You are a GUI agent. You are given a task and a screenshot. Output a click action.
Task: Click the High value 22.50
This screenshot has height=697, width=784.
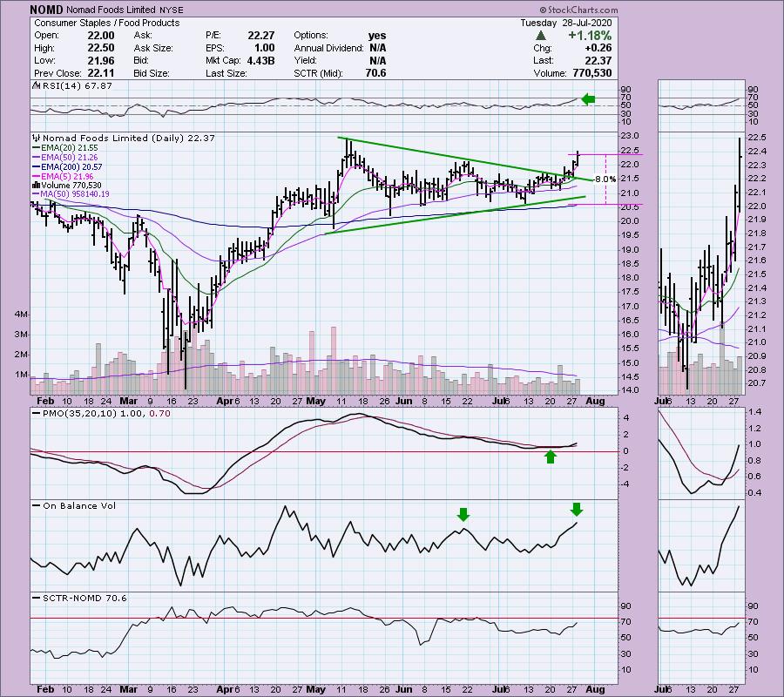point(101,48)
